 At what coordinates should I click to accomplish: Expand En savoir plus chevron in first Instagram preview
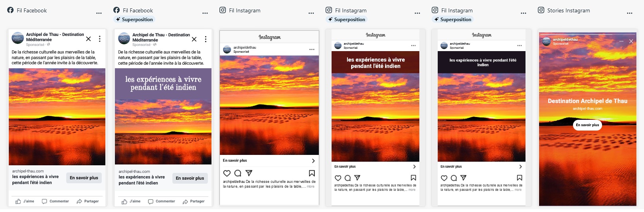click(313, 160)
